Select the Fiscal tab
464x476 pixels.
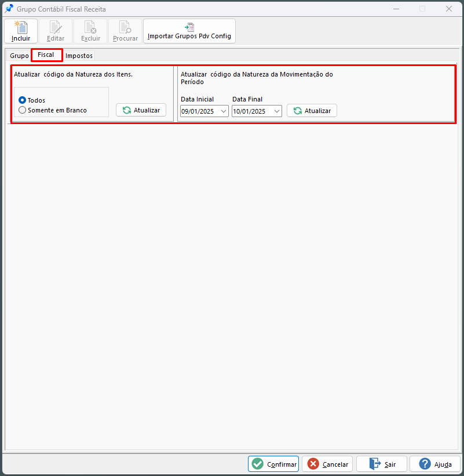click(46, 55)
